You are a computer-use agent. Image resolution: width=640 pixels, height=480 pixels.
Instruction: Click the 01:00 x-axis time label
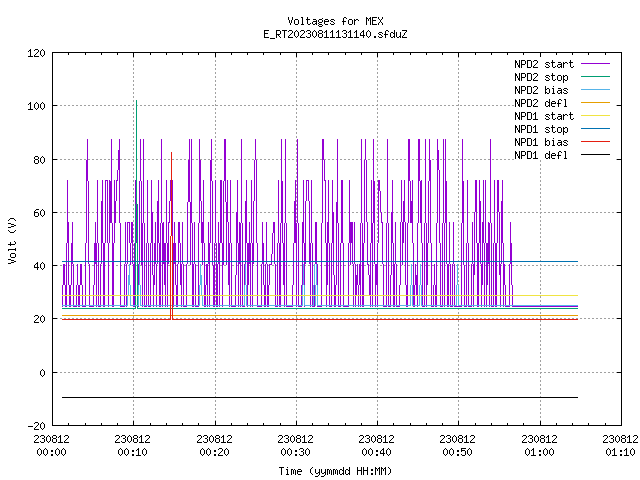pyautogui.click(x=540, y=452)
